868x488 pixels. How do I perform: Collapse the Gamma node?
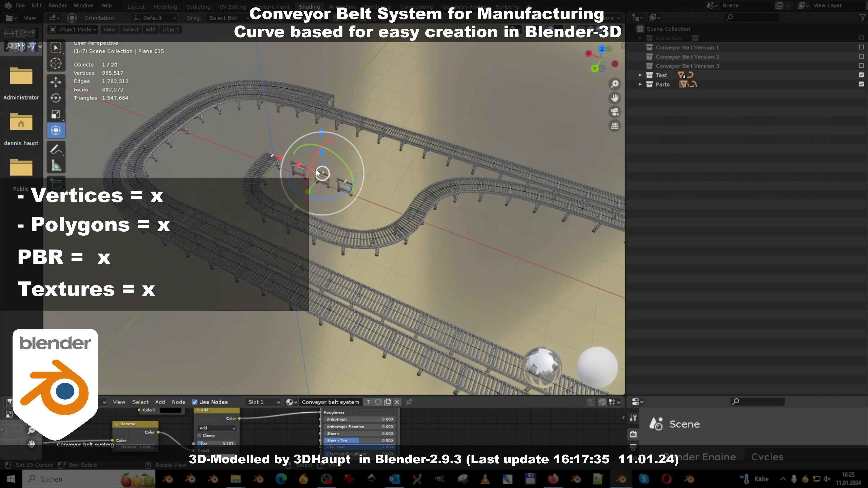117,424
